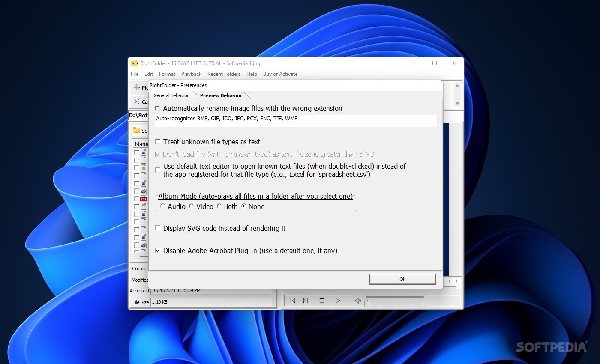
Task: Stop playback with the square button
Action: tap(322, 301)
